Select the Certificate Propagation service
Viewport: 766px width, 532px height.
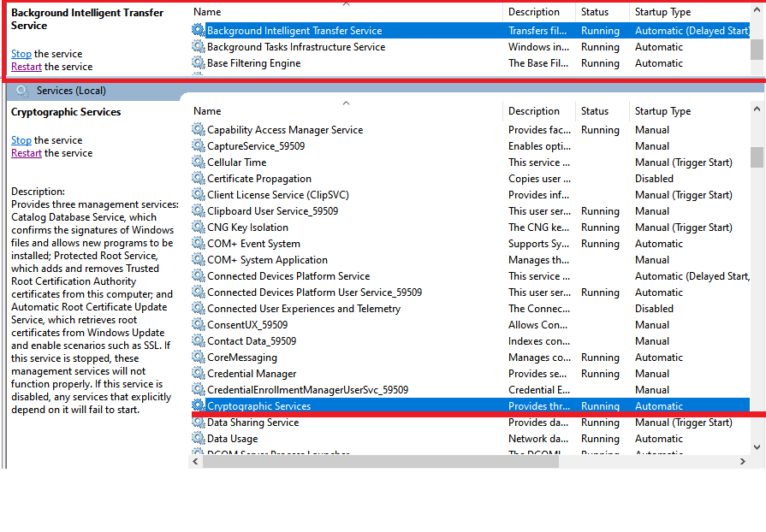coord(471,178)
